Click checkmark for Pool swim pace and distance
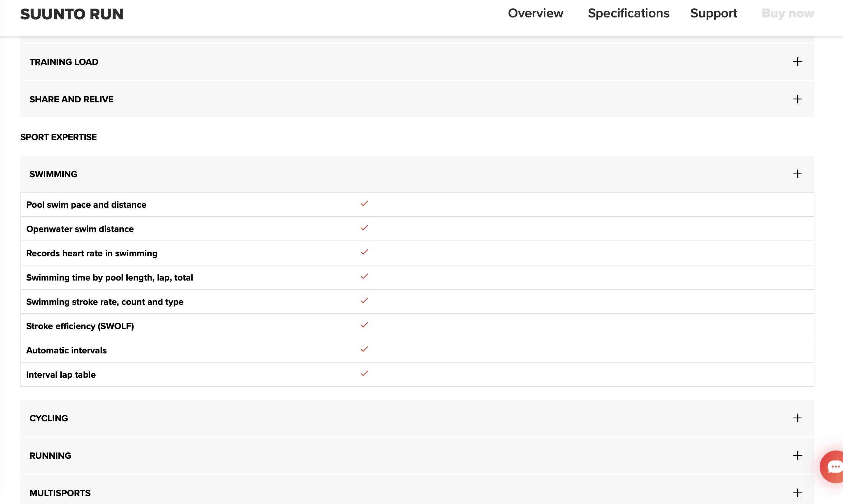This screenshot has height=504, width=843. pos(364,204)
